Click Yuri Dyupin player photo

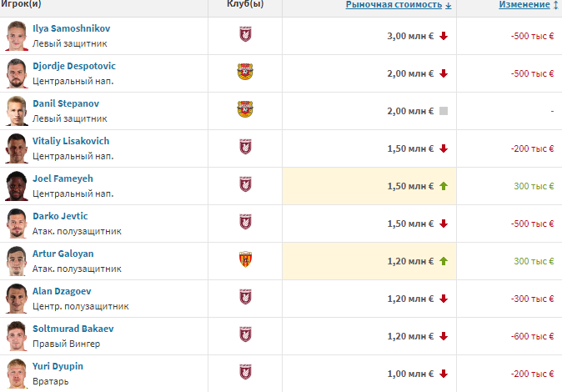[x=16, y=373]
